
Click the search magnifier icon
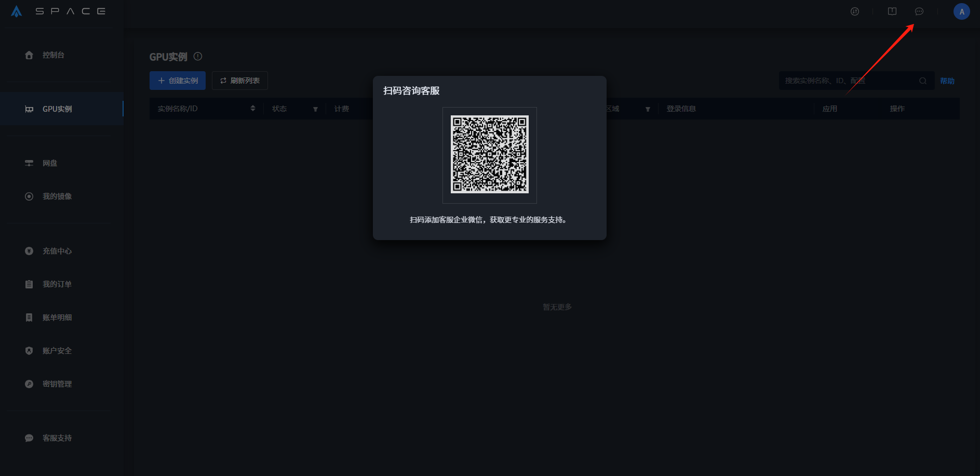(x=923, y=81)
